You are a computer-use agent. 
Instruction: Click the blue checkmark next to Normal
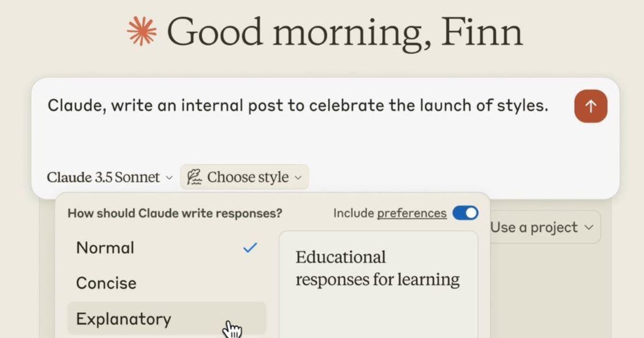click(x=250, y=248)
